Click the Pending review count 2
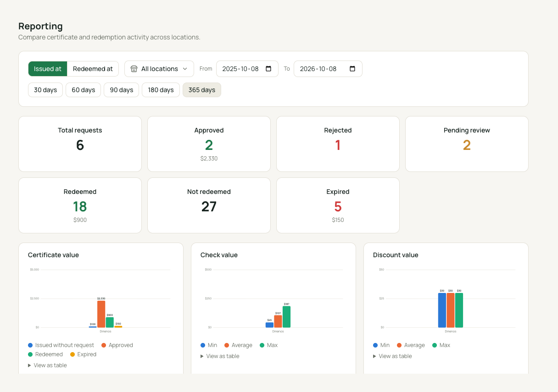The image size is (558, 392). pyautogui.click(x=467, y=145)
